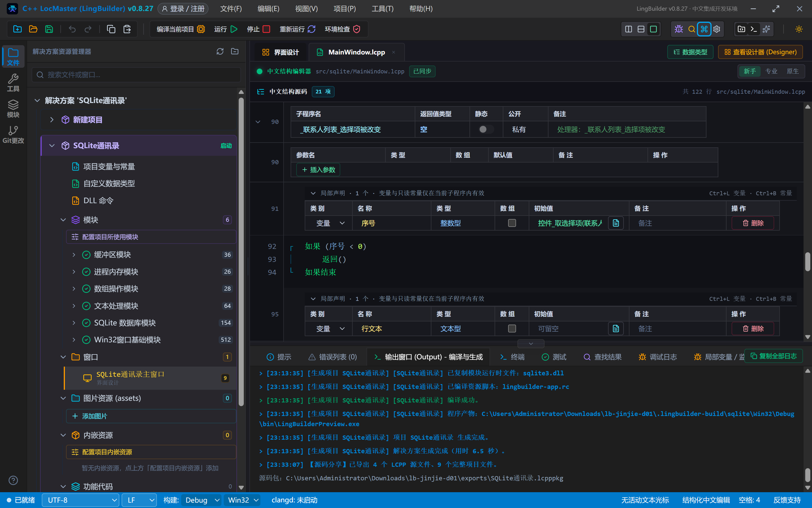
Task: Click the 查看设计器 (Designer) button
Action: pyautogui.click(x=760, y=52)
